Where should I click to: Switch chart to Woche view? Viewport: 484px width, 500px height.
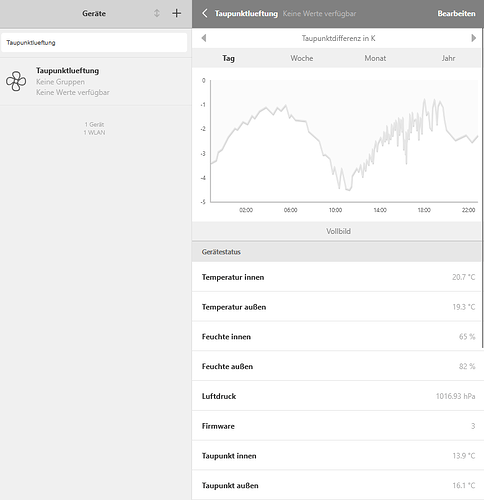point(302,58)
